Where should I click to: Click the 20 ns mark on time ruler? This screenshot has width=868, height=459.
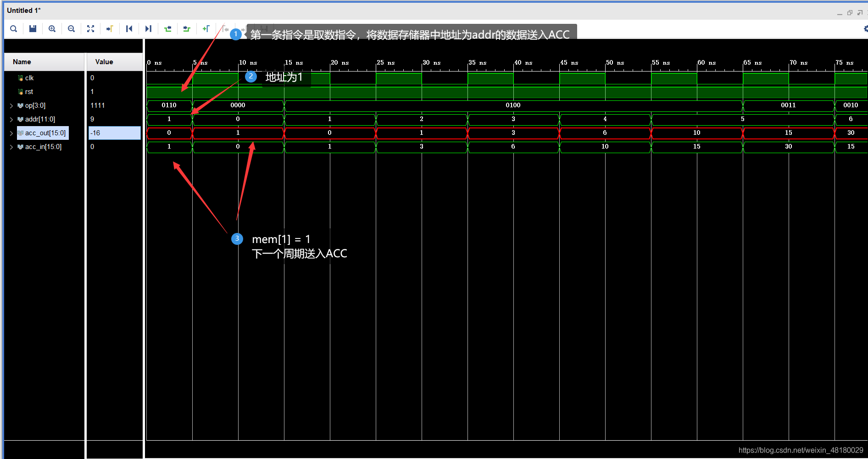point(340,63)
